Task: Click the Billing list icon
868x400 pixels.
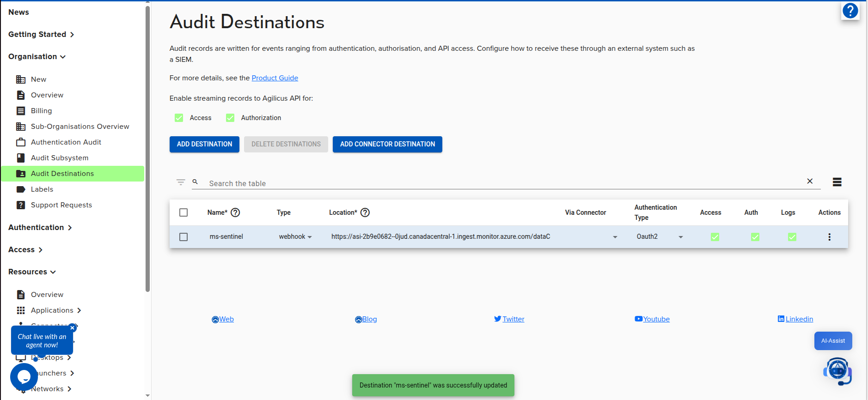Action: pyautogui.click(x=21, y=111)
